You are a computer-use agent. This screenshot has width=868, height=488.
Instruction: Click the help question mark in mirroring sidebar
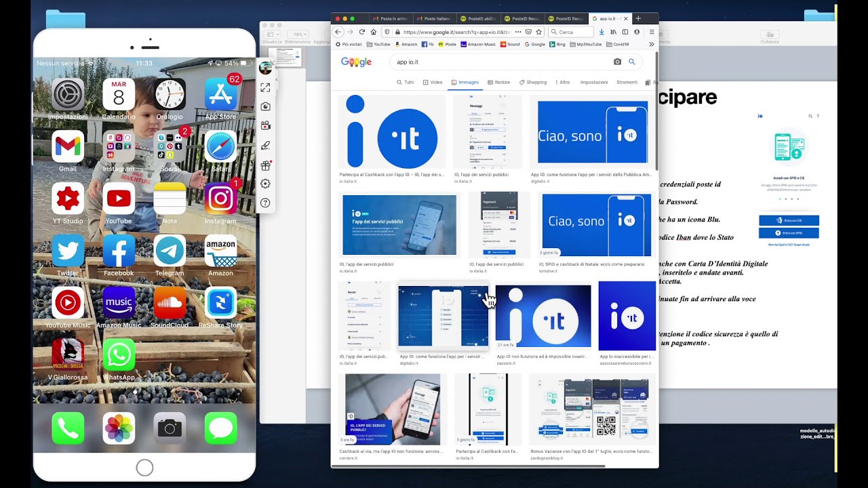pos(265,203)
